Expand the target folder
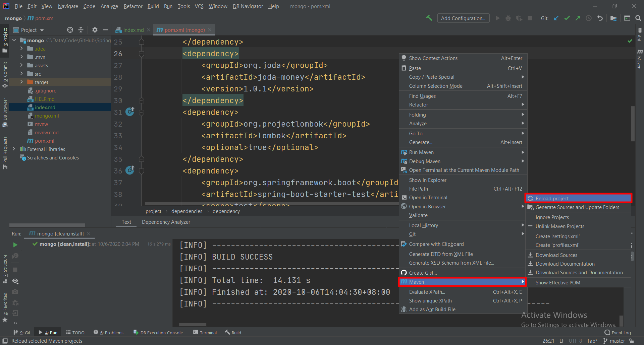The image size is (644, 345). pyautogui.click(x=21, y=82)
